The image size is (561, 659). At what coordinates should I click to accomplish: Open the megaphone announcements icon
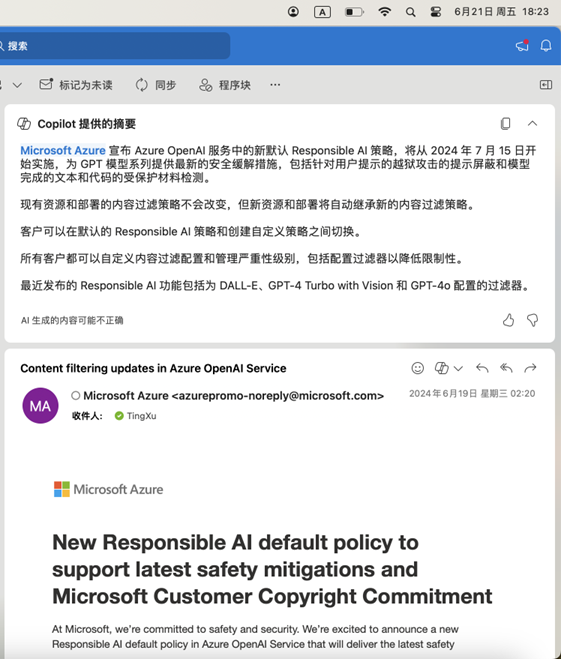[x=522, y=45]
